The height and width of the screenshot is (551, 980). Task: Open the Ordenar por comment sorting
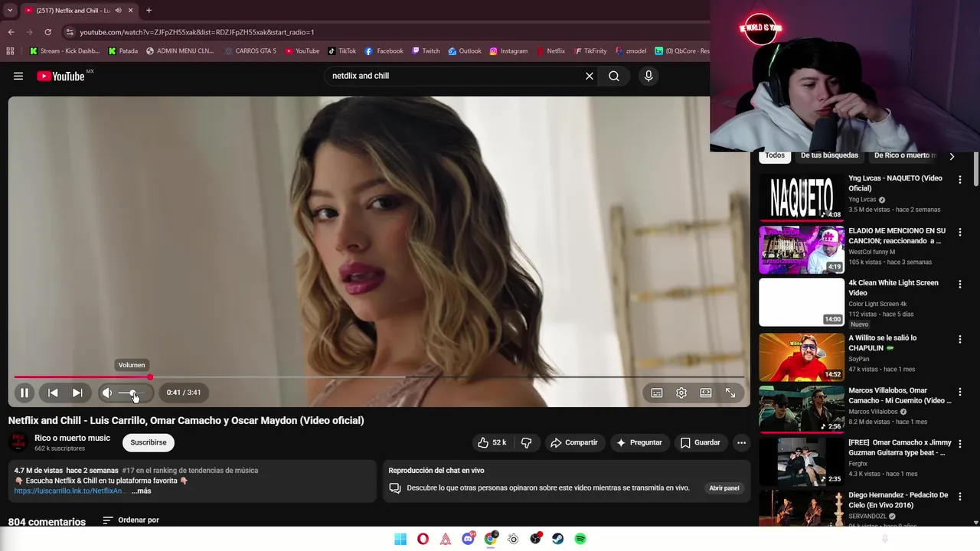(x=131, y=520)
